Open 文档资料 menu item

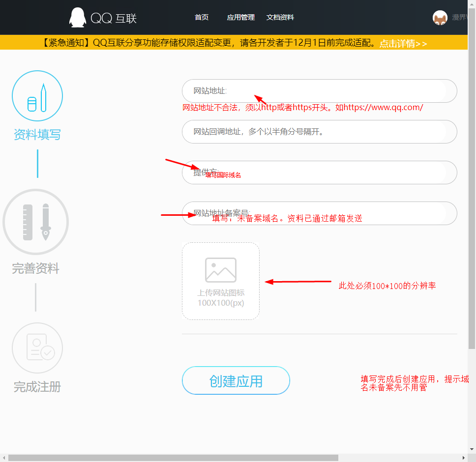(280, 17)
